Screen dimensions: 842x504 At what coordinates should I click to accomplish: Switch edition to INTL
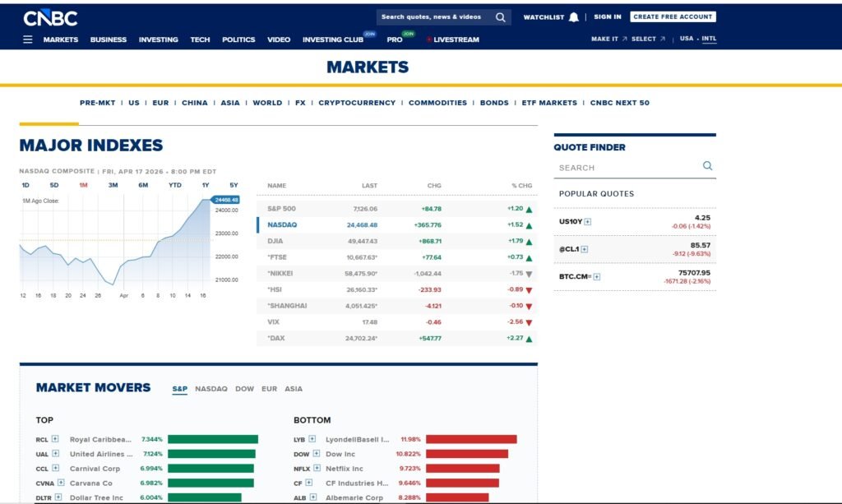(709, 39)
